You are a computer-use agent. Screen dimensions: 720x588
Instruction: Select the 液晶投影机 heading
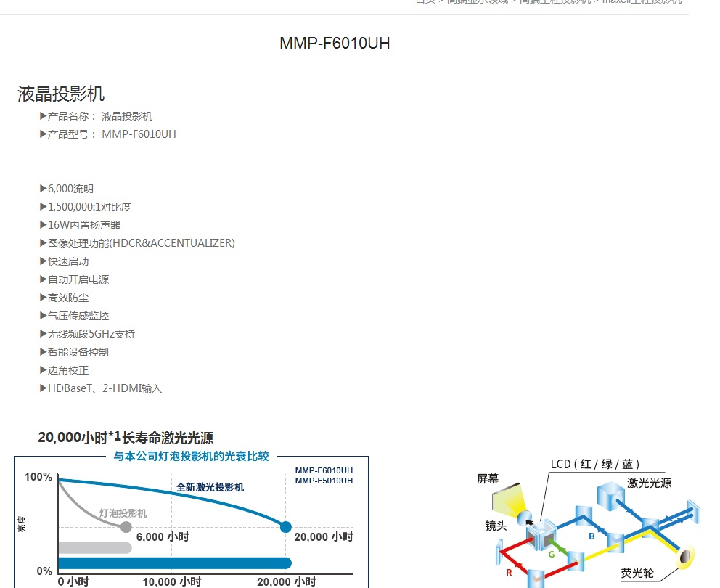pos(61,94)
